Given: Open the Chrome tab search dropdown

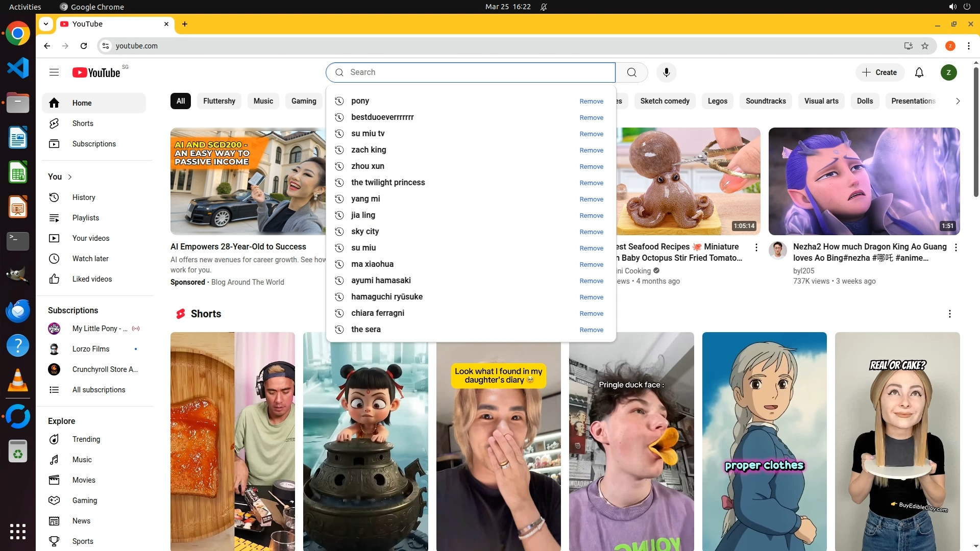Looking at the screenshot, I should [x=46, y=24].
